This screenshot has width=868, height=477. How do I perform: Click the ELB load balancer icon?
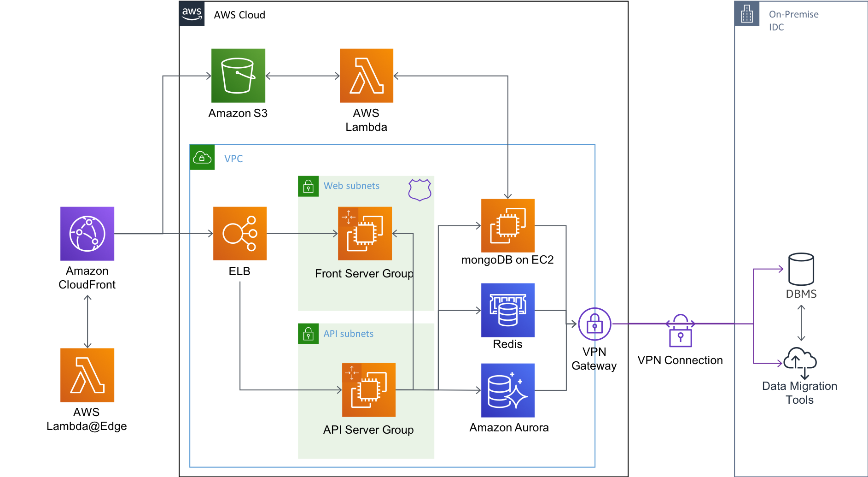pyautogui.click(x=240, y=234)
